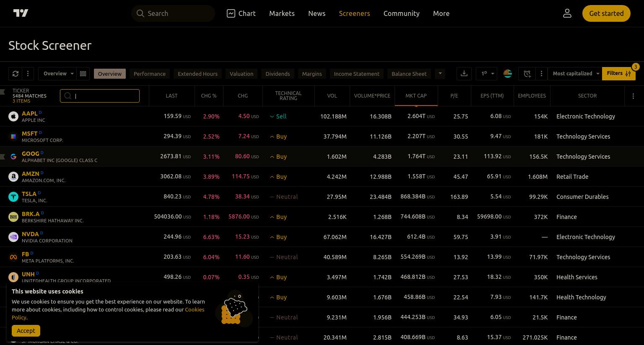Click the ticker search input field

tap(100, 96)
